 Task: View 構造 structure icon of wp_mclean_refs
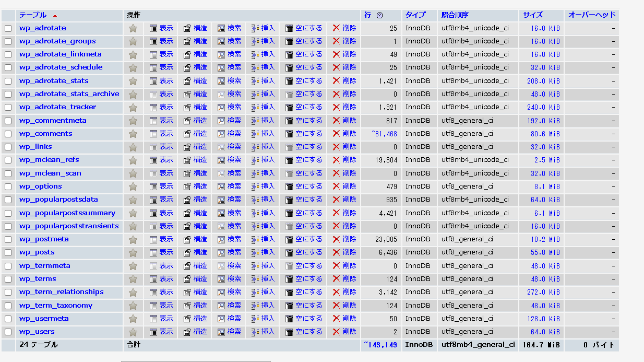click(x=187, y=160)
